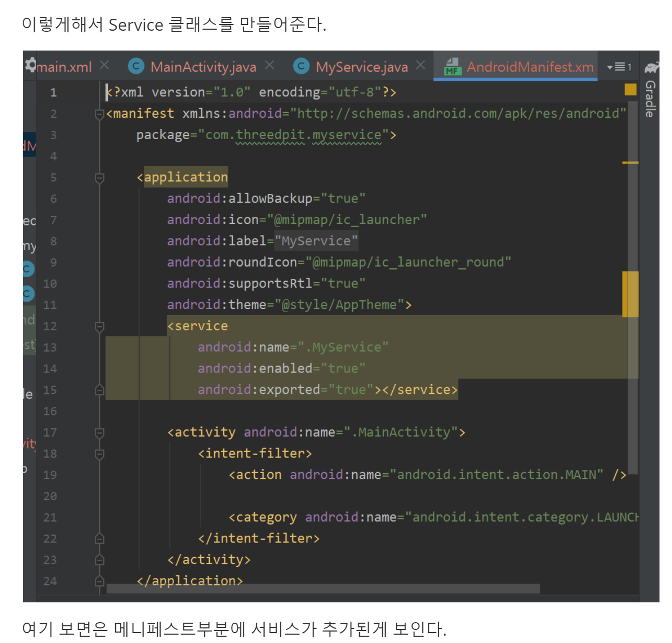Click the highlighted "application" tag name
Viewport: 672px width, 643px height.
click(x=186, y=177)
